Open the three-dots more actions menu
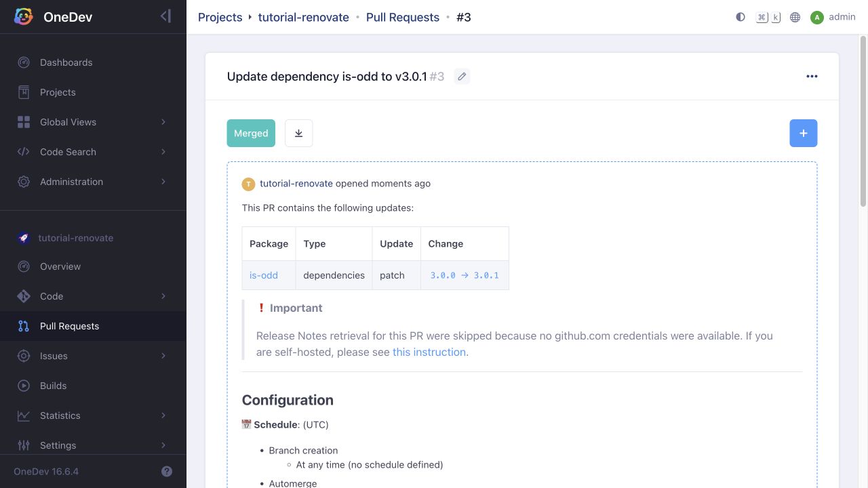The image size is (868, 488). (812, 77)
